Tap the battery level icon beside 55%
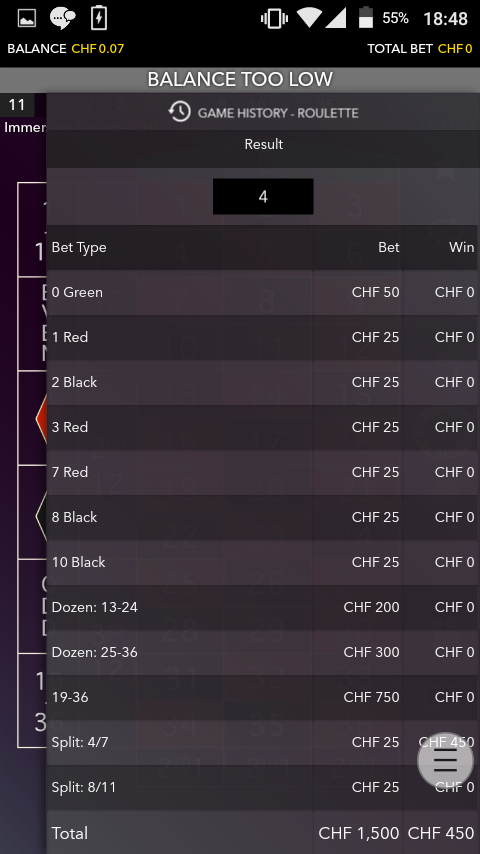 pos(366,17)
